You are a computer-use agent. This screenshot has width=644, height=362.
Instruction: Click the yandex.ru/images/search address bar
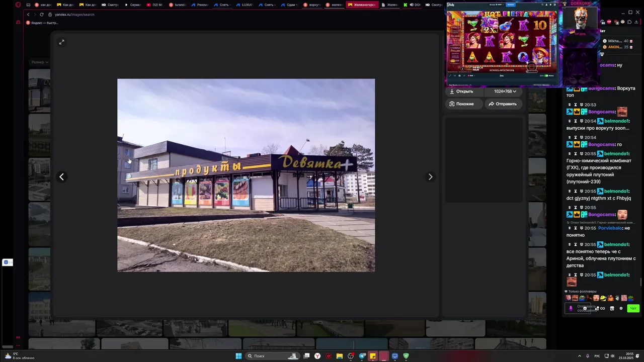pyautogui.click(x=74, y=15)
